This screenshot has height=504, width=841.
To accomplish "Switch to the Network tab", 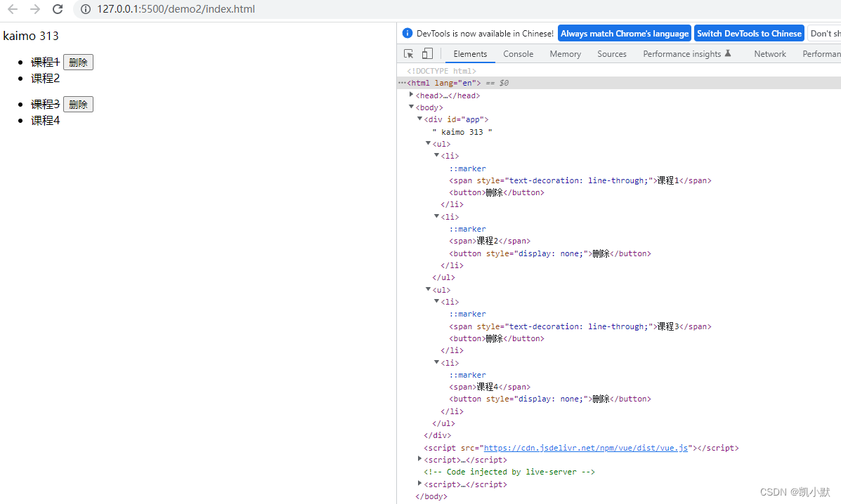I will point(769,53).
